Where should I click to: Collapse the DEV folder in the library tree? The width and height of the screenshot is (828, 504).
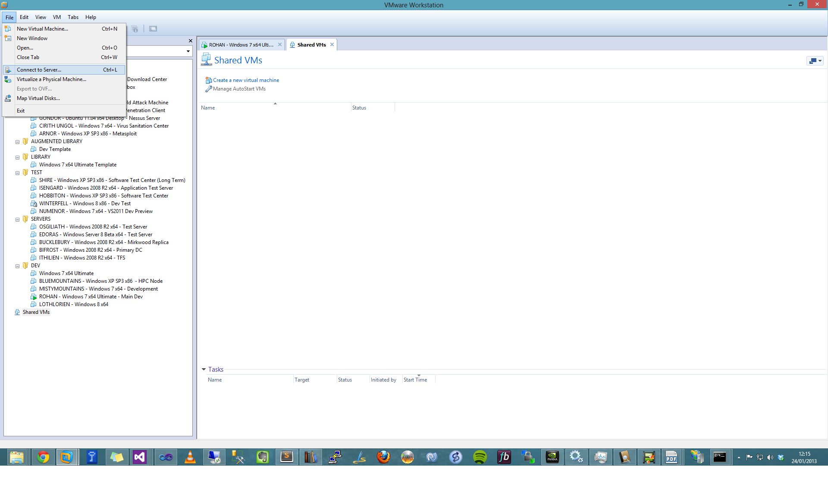click(x=17, y=266)
